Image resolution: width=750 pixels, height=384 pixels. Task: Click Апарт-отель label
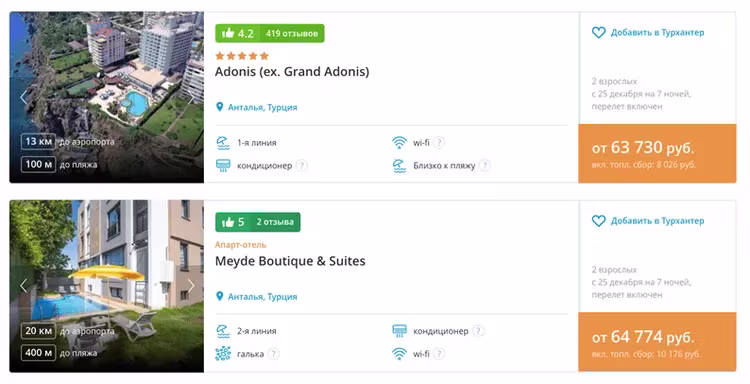pos(241,245)
